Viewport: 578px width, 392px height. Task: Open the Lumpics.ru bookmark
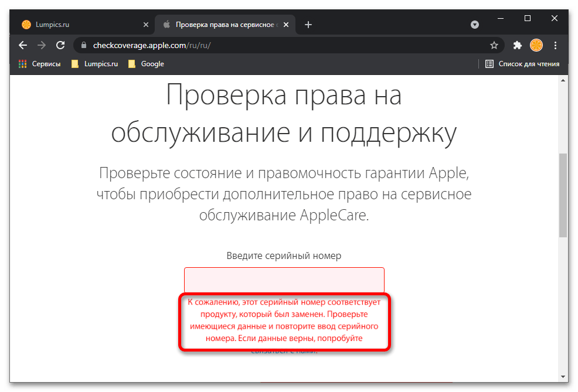click(94, 64)
